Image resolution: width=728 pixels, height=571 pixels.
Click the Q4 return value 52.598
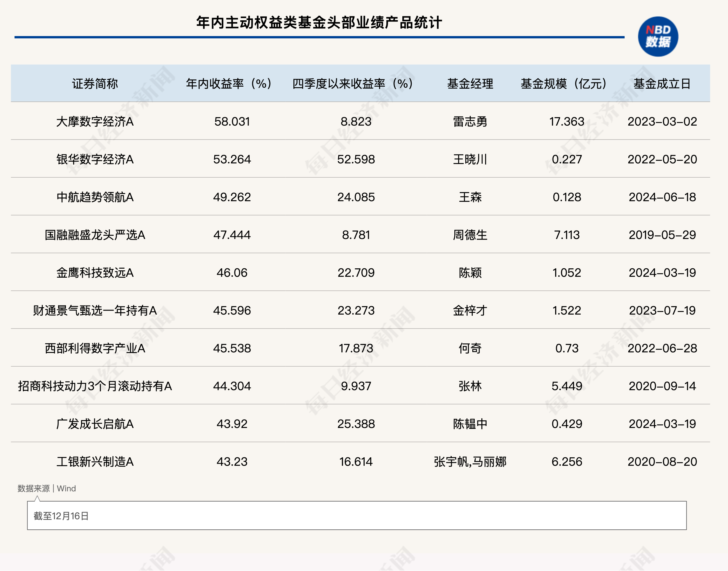356,159
